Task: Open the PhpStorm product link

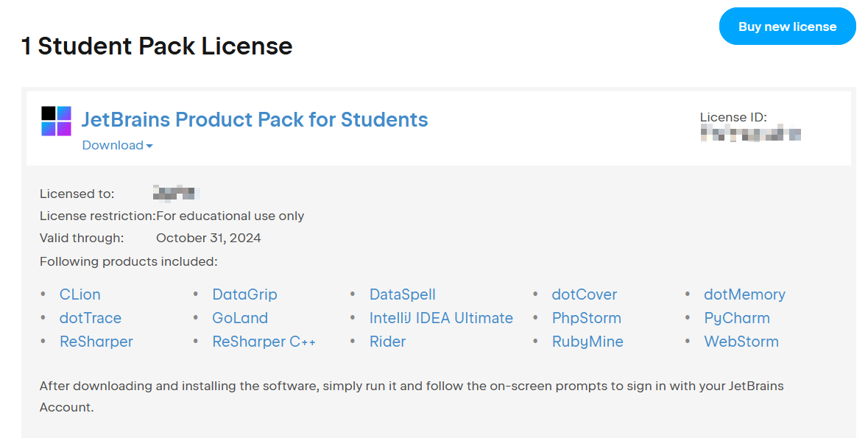Action: pos(586,318)
